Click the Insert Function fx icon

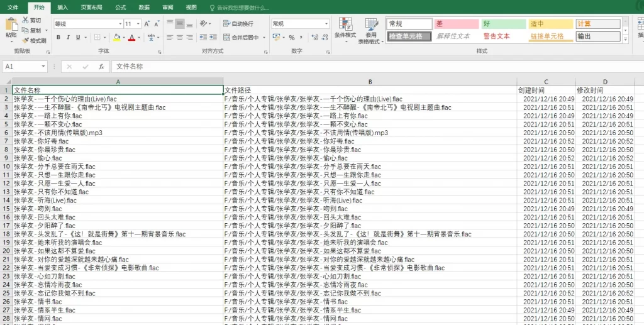(101, 67)
